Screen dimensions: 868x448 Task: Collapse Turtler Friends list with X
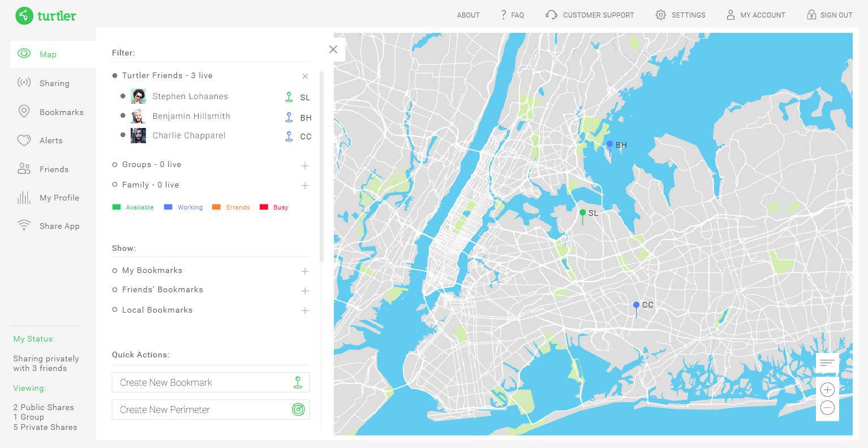click(305, 76)
